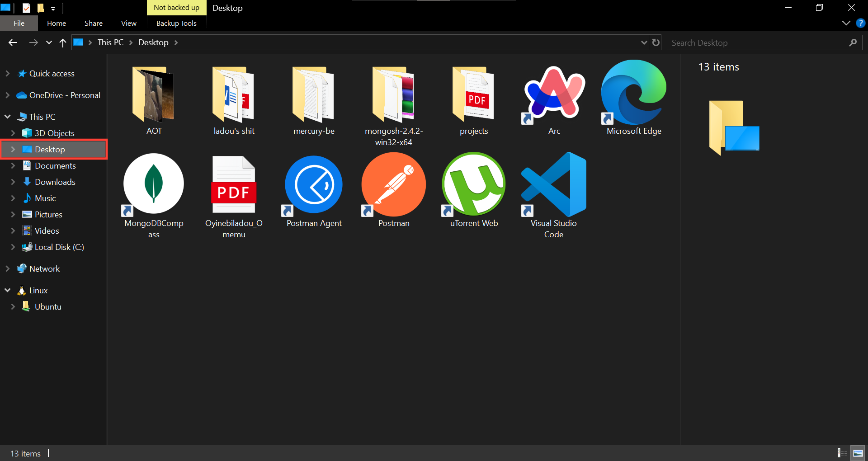Open Network in the navigation pane
This screenshot has width=868, height=461.
click(x=44, y=268)
